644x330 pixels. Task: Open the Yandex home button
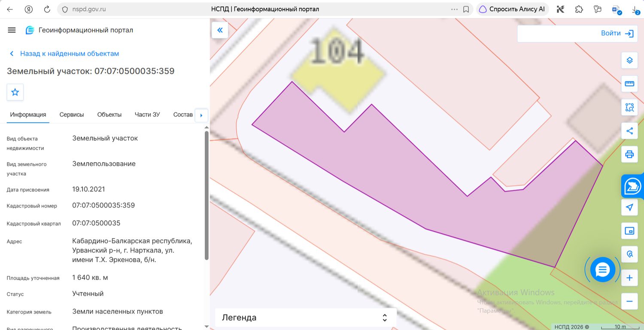pos(29,9)
